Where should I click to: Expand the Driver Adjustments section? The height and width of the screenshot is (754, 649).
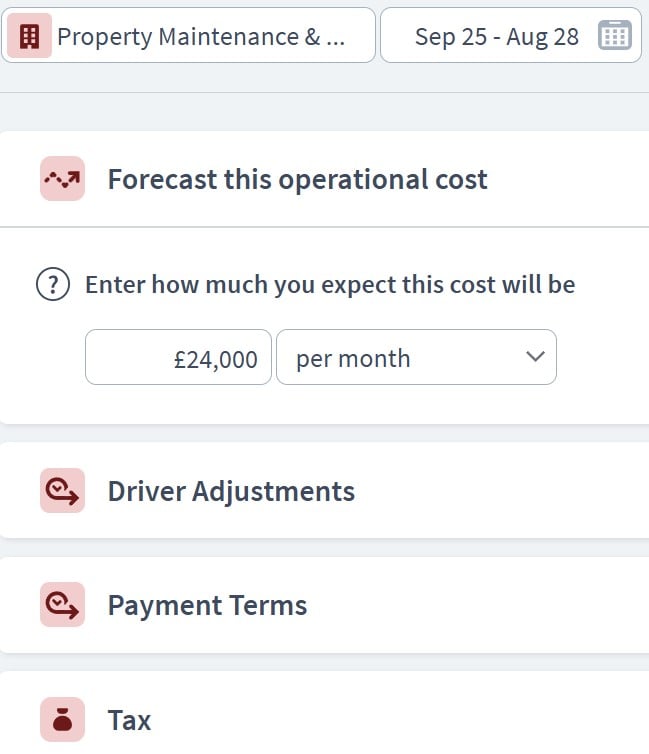[x=231, y=491]
